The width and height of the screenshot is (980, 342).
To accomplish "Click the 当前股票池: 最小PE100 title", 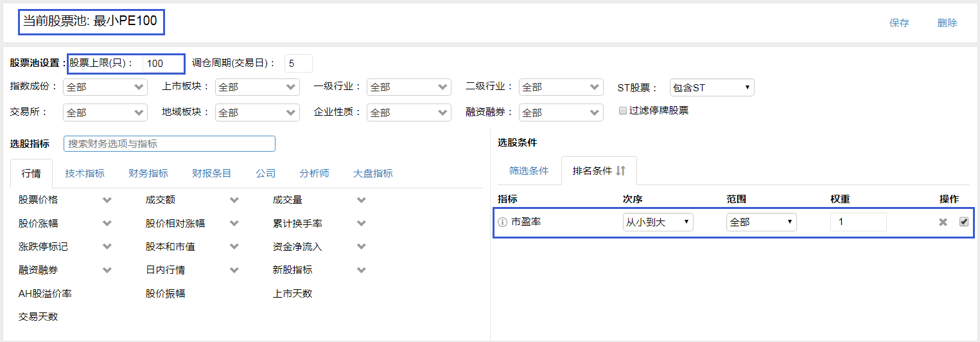I will [x=91, y=21].
